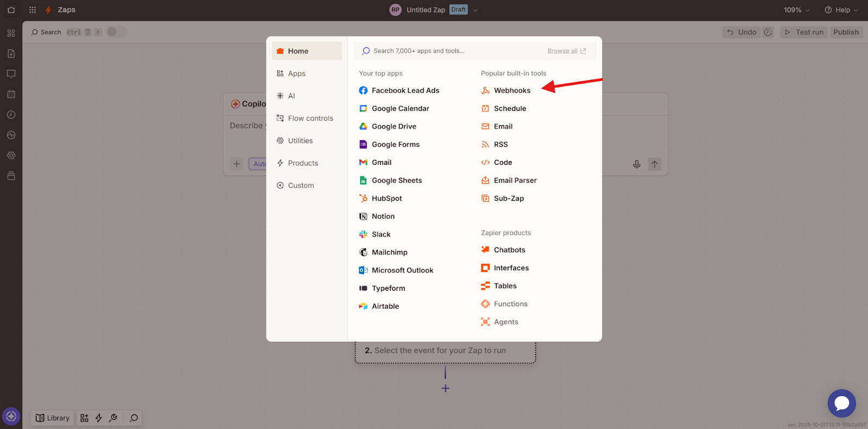Open the four-squares icon at top of left sidebar
Image resolution: width=868 pixels, height=429 pixels.
(x=11, y=33)
